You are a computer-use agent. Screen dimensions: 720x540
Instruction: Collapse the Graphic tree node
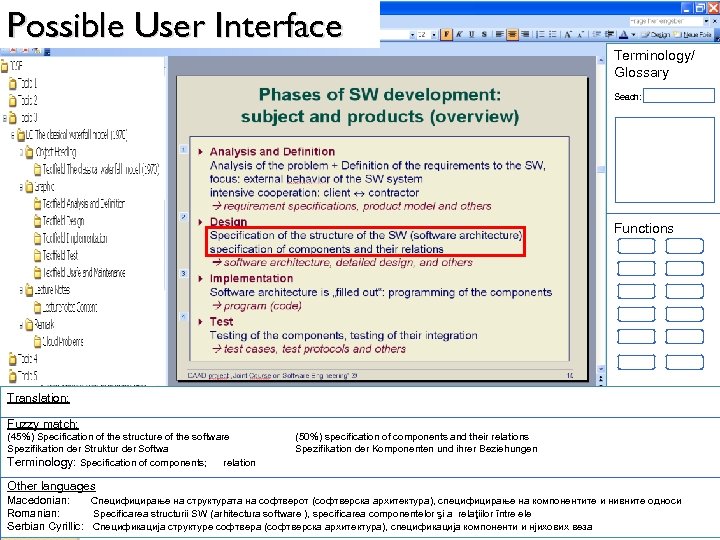pyautogui.click(x=21, y=187)
